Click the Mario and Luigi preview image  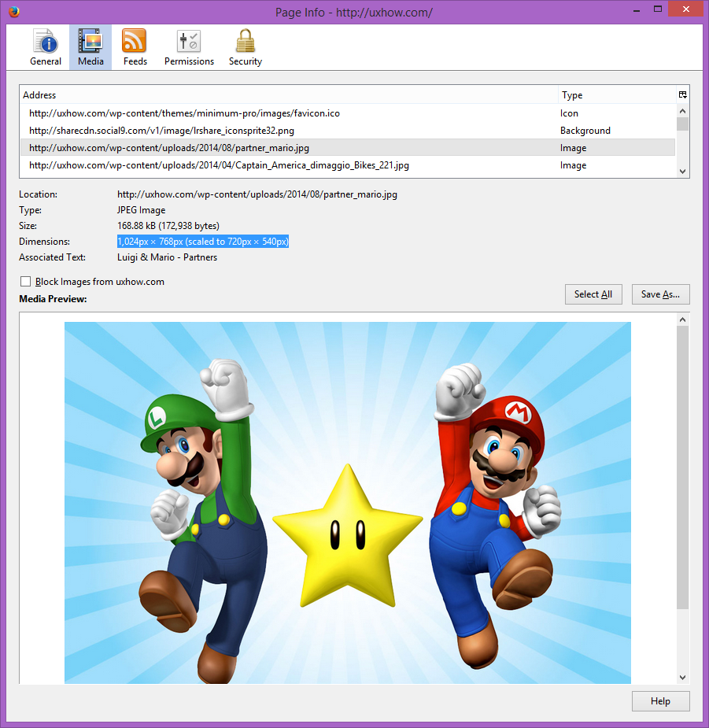(347, 502)
